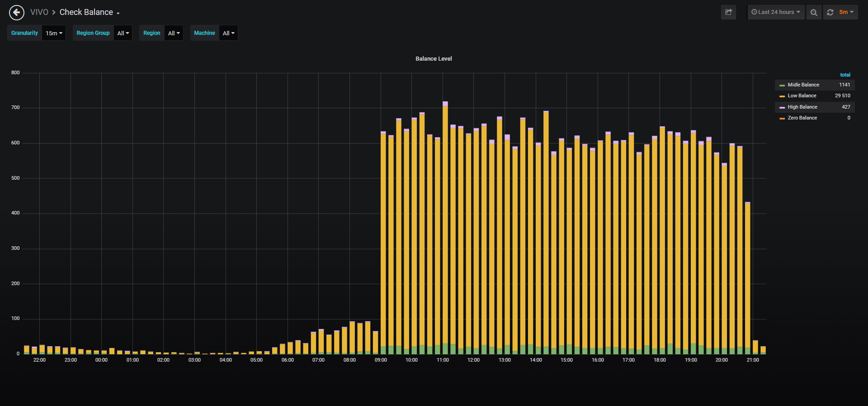Click the Region variable label
Viewport: 868px width, 406px height.
point(152,33)
